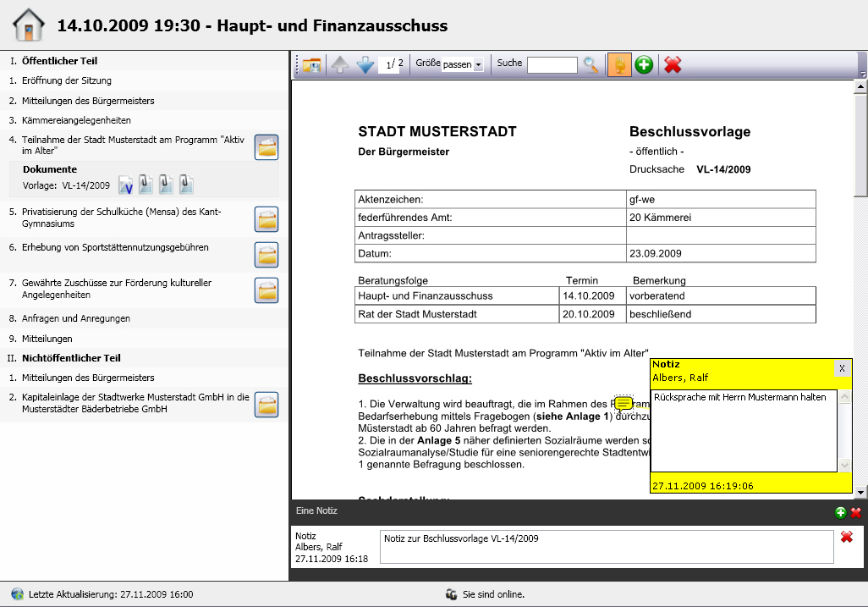Click Letzte Aktualisierung: 27.11.2009 16:00 text
Image resolution: width=868 pixels, height=607 pixels.
[111, 594]
